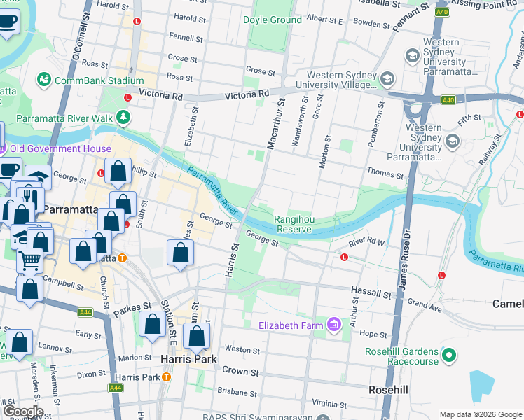524x420 pixels.
Task: Select the Parramatta River Walk tree icon
Action: [x=123, y=118]
